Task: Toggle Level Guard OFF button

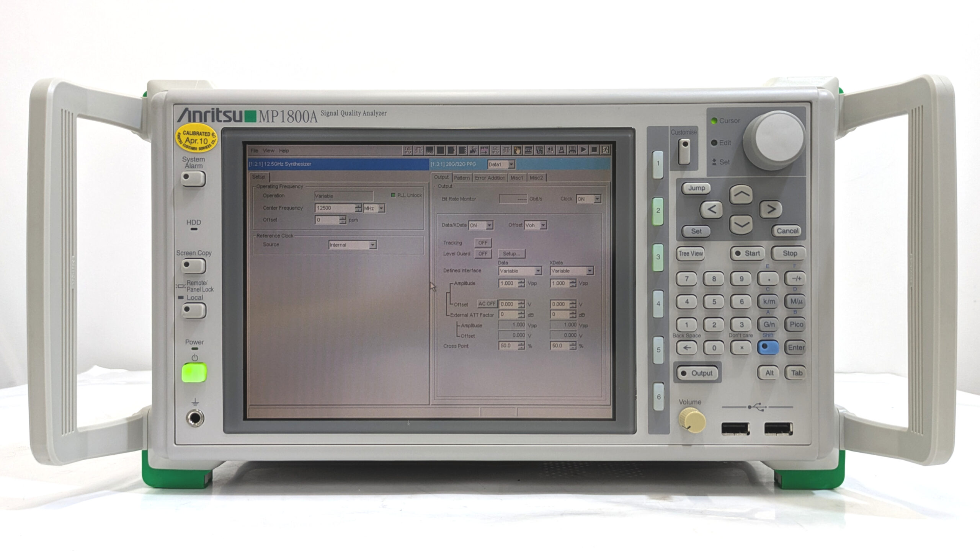Action: click(483, 253)
